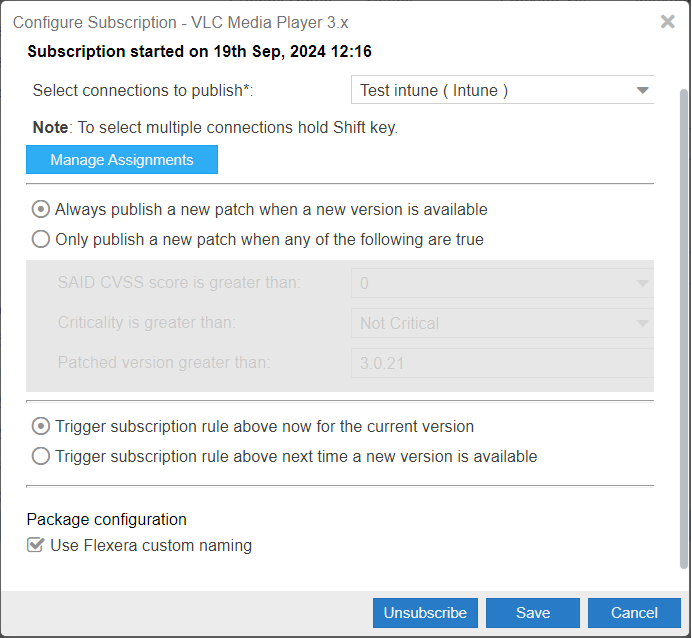692x638 pixels.
Task: Select Always publish a new patch option
Action: point(41,210)
